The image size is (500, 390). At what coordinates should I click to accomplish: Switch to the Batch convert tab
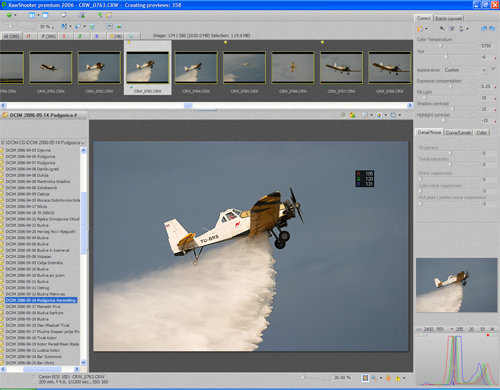pyautogui.click(x=449, y=19)
